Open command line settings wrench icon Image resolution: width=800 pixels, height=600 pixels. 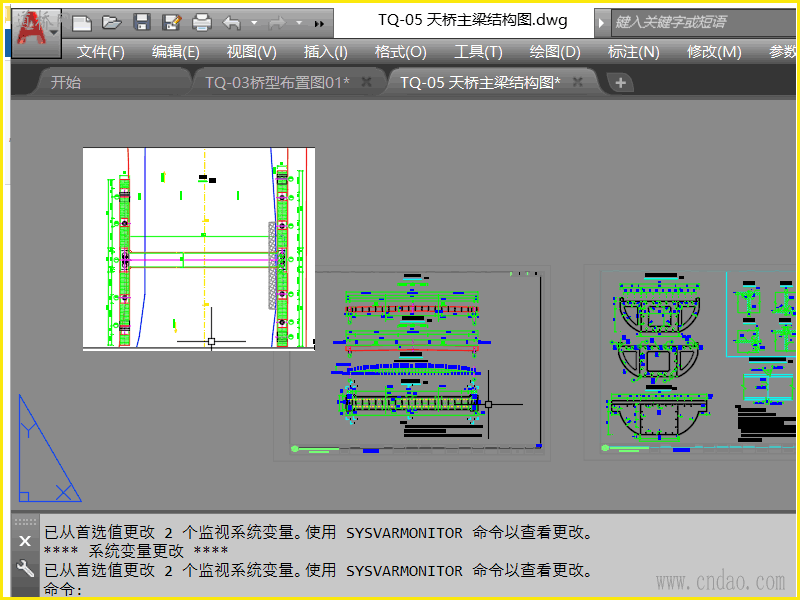pos(24,569)
